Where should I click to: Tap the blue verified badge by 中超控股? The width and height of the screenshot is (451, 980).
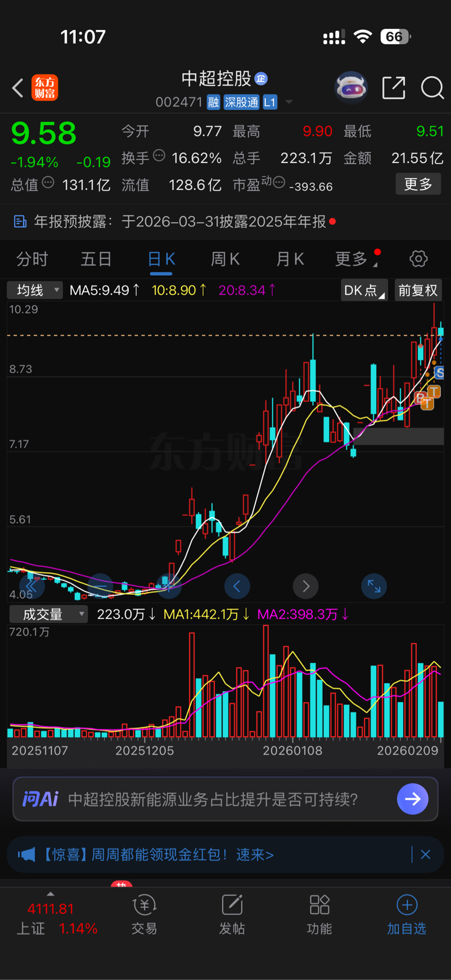tap(261, 78)
